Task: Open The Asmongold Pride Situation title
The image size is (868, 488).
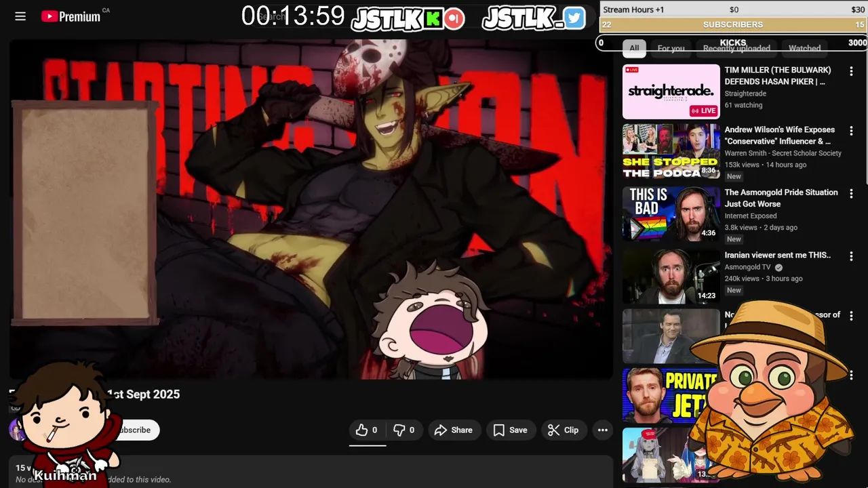Action: point(781,198)
